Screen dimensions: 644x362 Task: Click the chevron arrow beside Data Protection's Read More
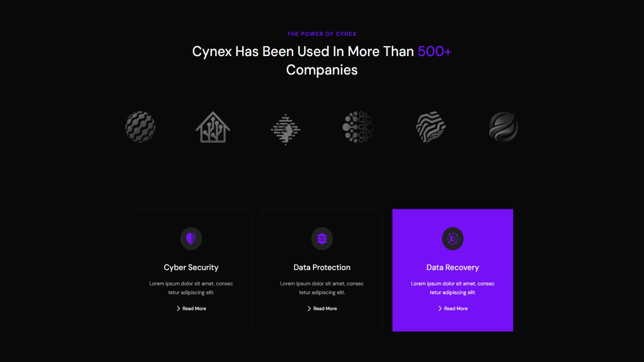click(x=309, y=309)
